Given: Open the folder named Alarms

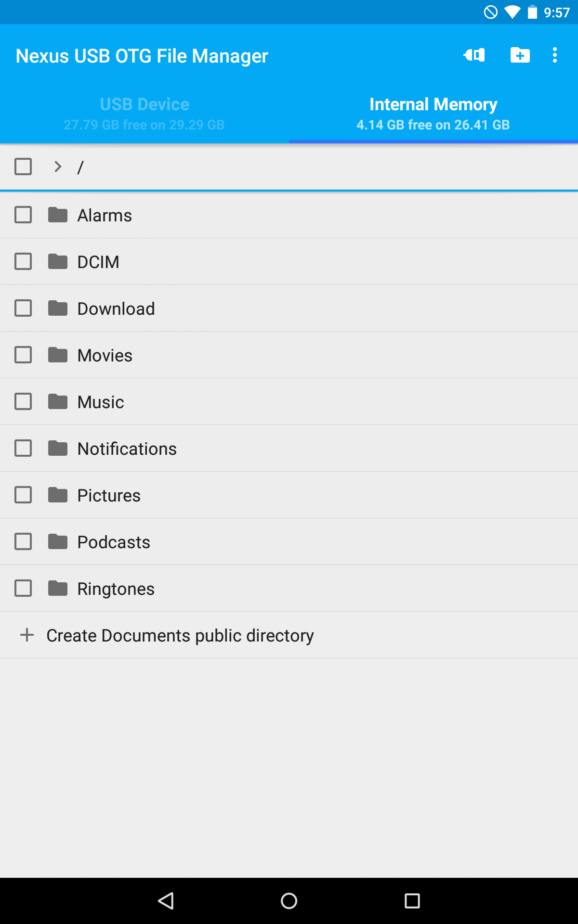Looking at the screenshot, I should [105, 215].
